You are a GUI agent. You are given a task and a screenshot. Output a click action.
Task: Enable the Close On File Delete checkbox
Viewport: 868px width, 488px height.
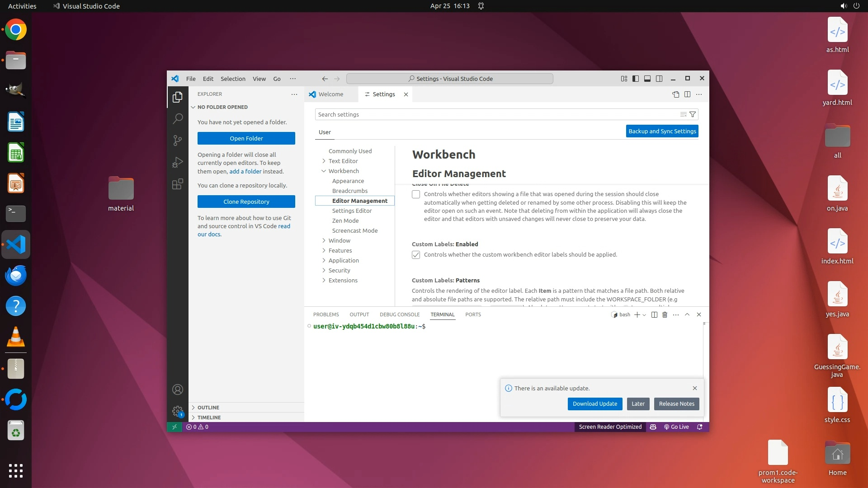[416, 195]
